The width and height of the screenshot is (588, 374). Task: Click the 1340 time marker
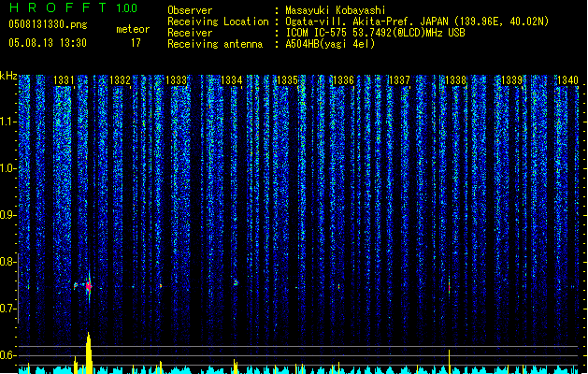click(x=567, y=80)
